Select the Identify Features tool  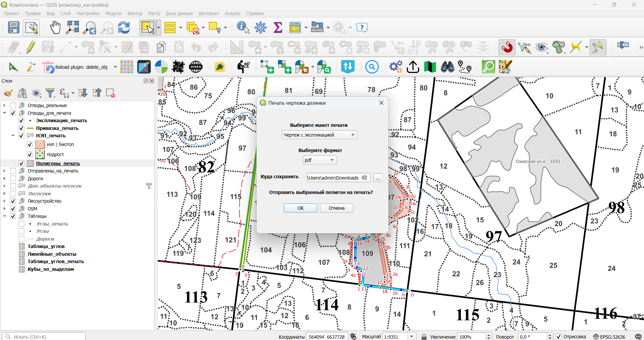(x=243, y=28)
